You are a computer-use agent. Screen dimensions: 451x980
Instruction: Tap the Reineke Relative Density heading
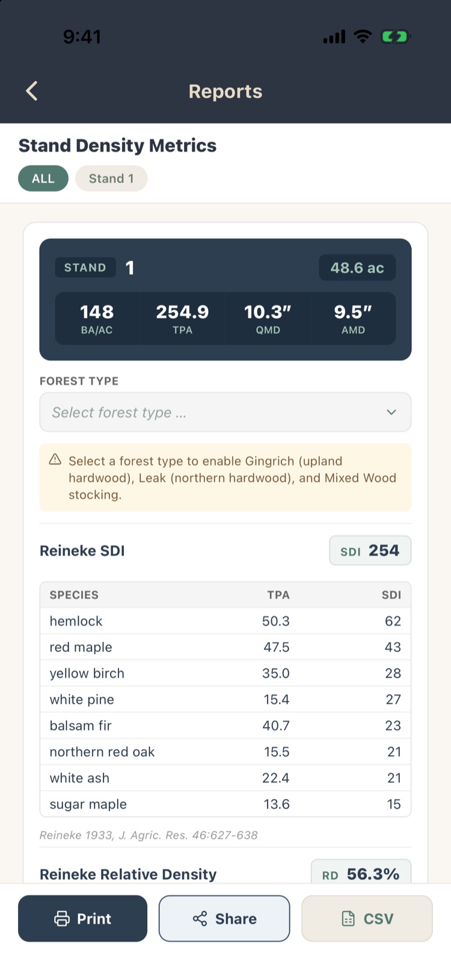pos(128,874)
